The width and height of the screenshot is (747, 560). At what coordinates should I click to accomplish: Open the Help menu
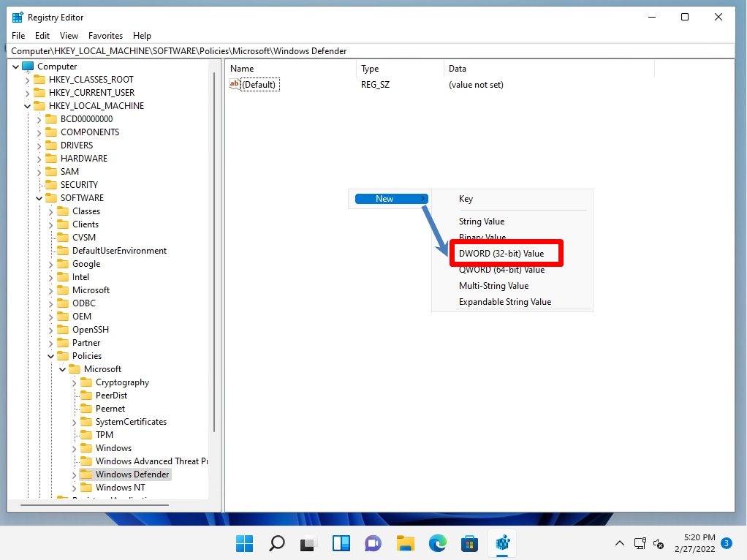[x=142, y=36]
